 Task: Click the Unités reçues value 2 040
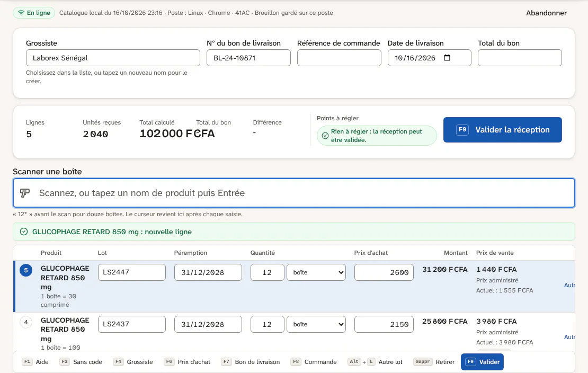[96, 134]
